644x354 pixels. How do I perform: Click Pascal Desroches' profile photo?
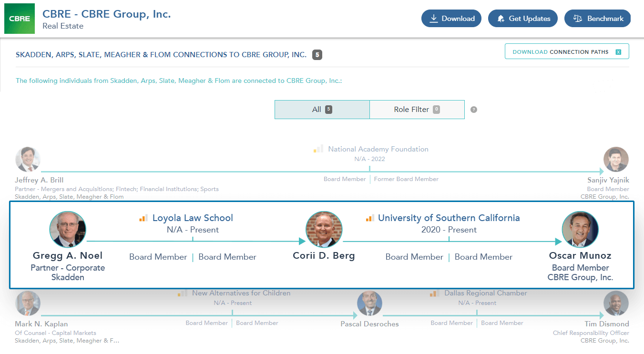click(369, 303)
